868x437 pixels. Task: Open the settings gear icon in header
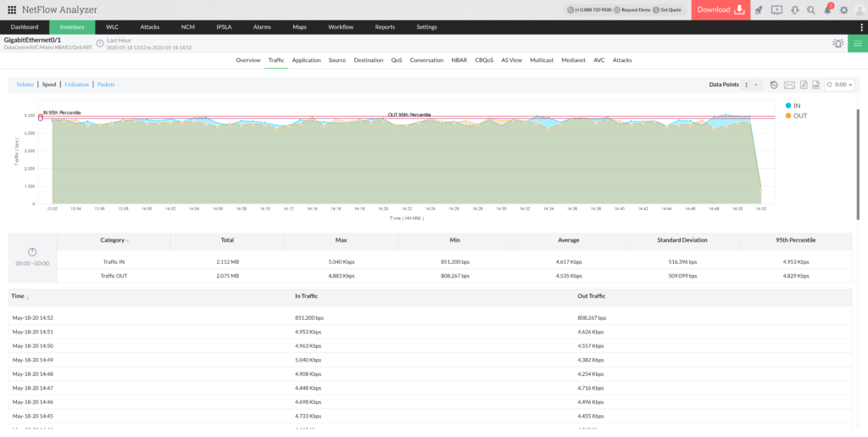[x=843, y=10]
